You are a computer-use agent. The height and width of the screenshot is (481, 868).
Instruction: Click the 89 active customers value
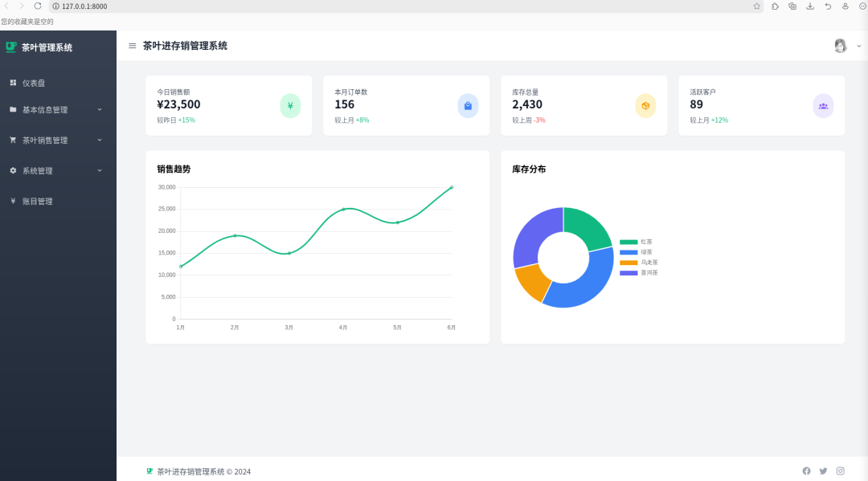tap(696, 104)
